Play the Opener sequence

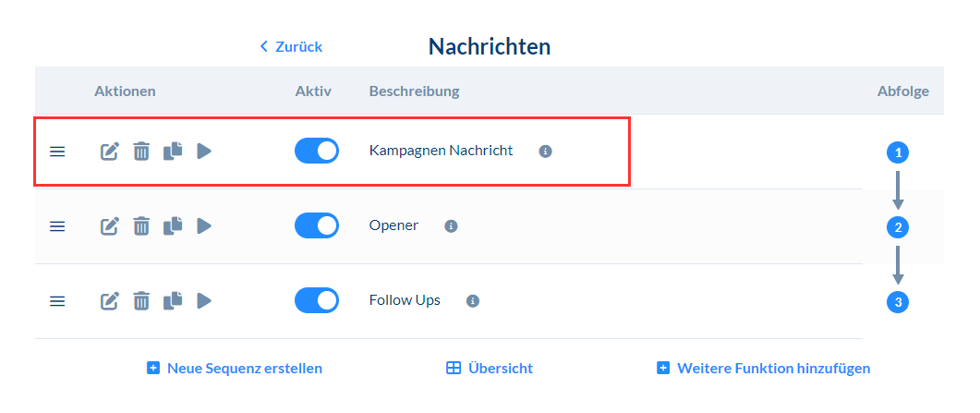204,225
